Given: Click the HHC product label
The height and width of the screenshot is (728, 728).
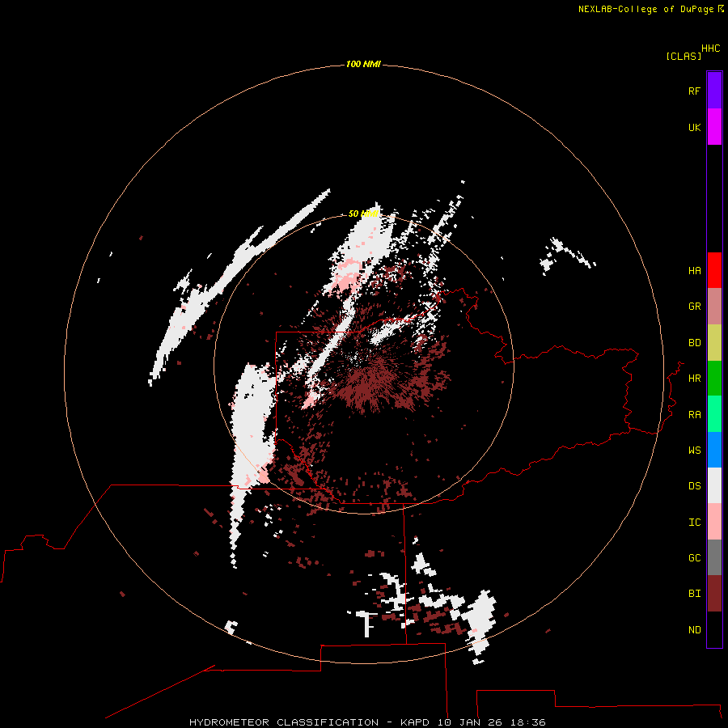Looking at the screenshot, I should click(710, 49).
